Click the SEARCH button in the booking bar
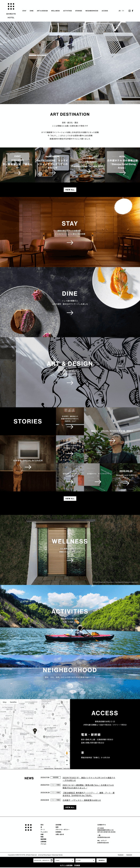Screen dimensions: 140x868 point(102,860)
